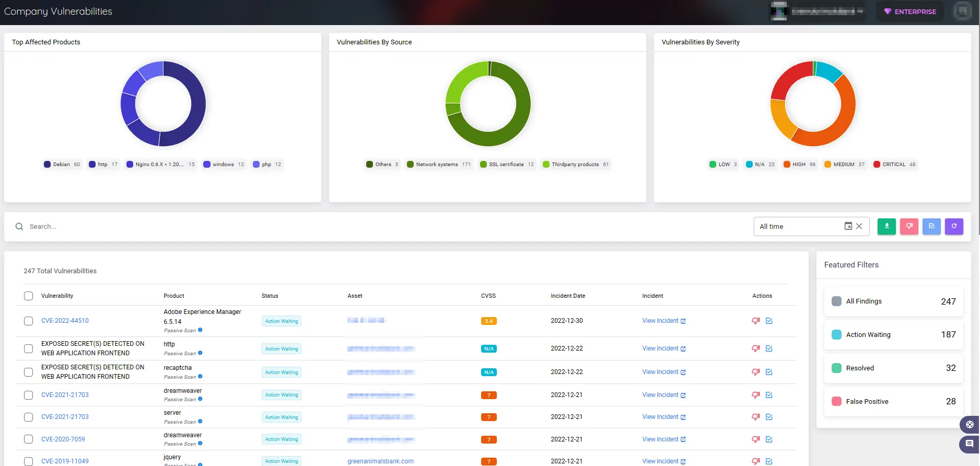Open View Incident for the http product row
Image resolution: width=980 pixels, height=466 pixels.
click(x=663, y=348)
